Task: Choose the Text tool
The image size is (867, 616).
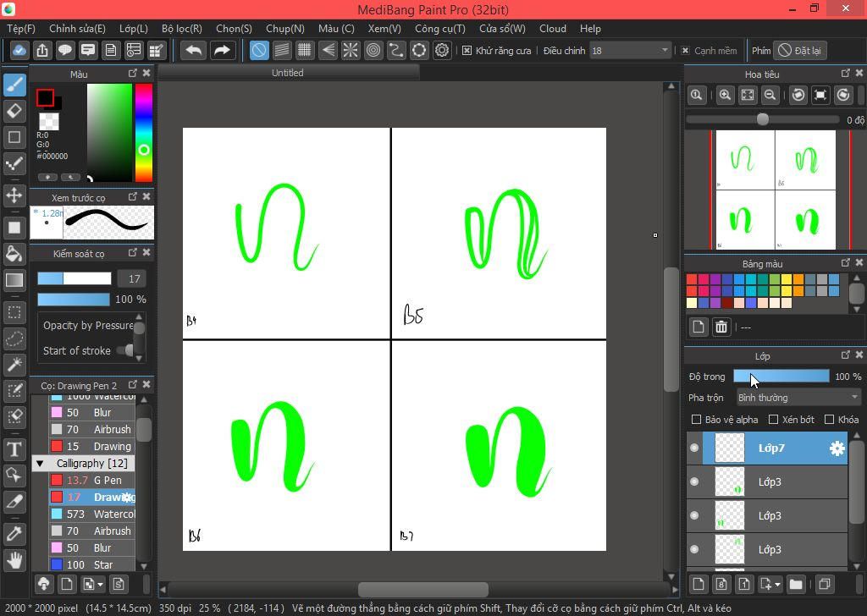Action: tap(14, 448)
